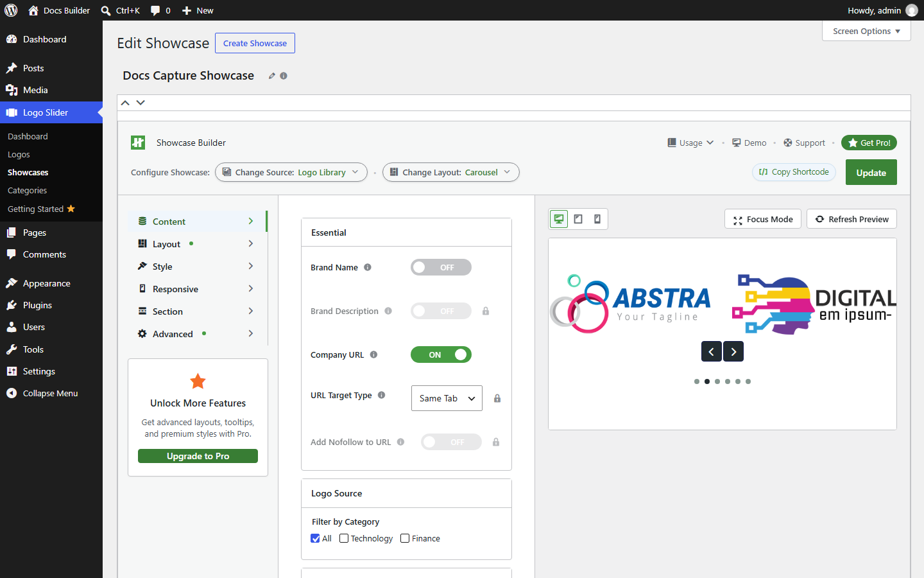This screenshot has height=578, width=924.
Task: Click Refresh Preview button
Action: click(x=851, y=219)
